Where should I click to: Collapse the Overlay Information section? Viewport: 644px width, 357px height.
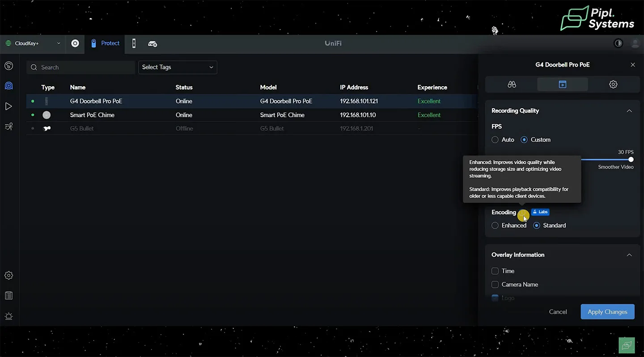(629, 255)
